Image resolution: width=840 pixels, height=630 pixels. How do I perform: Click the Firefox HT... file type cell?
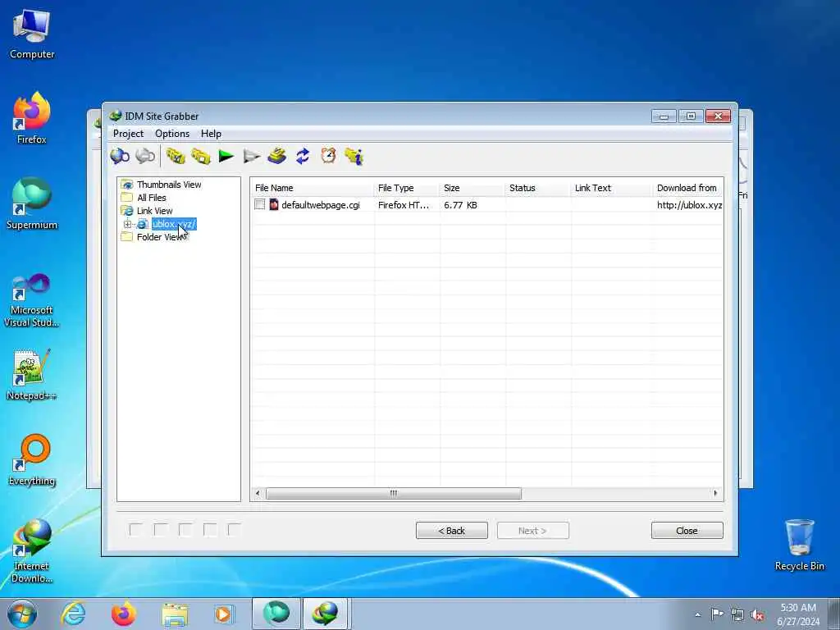pos(404,204)
